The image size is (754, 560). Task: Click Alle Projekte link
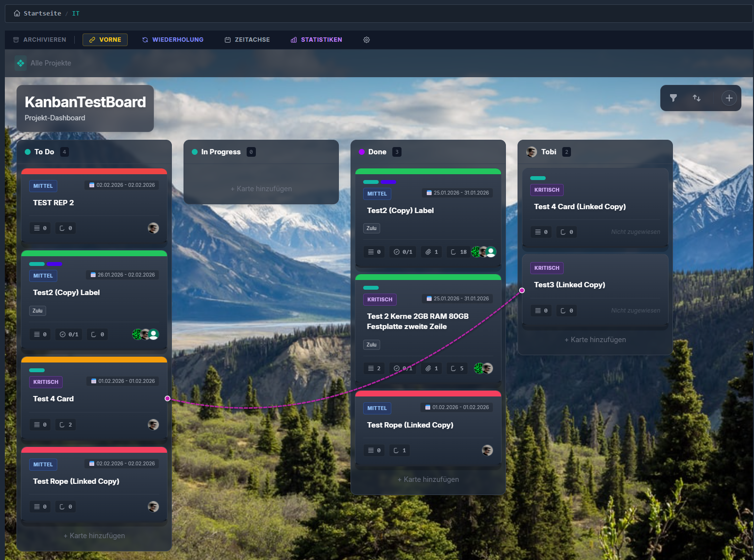[50, 63]
